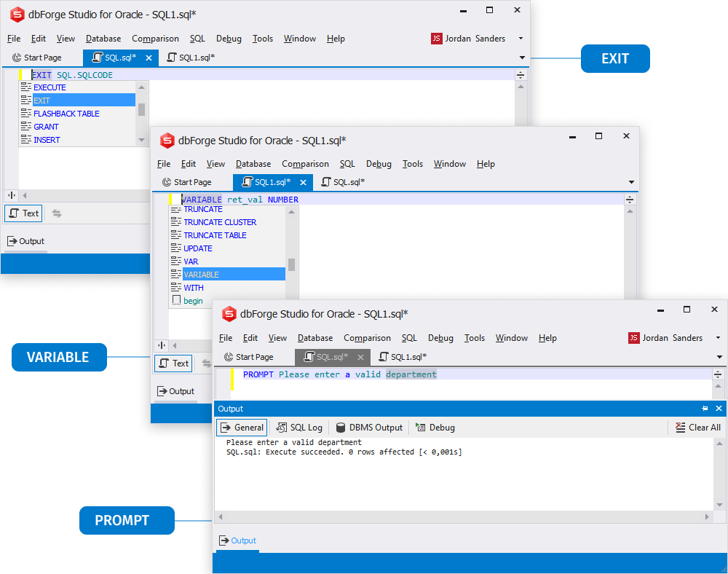Click the Output tab at the bottom of the PROMPT window
Screen dimensions: 728x574
[x=238, y=540]
